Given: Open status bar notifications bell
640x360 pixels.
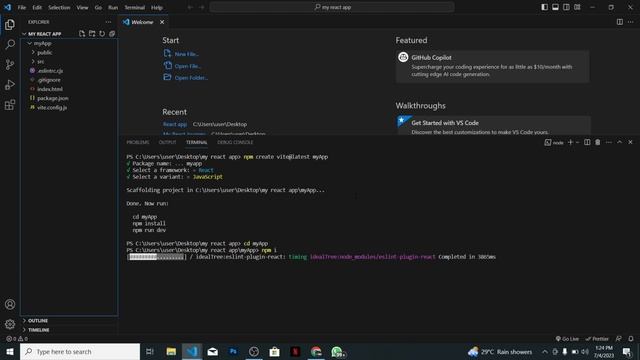Looking at the screenshot, I should [631, 339].
